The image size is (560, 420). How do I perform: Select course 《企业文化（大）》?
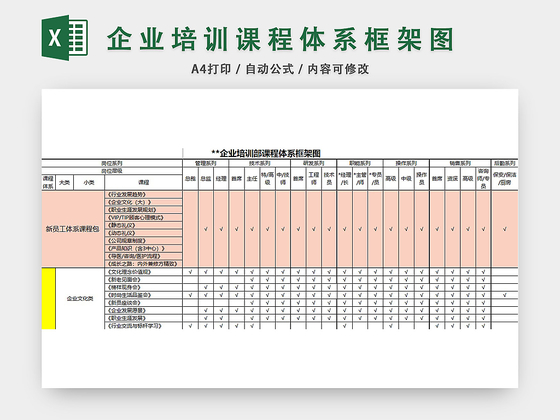pyautogui.click(x=144, y=202)
